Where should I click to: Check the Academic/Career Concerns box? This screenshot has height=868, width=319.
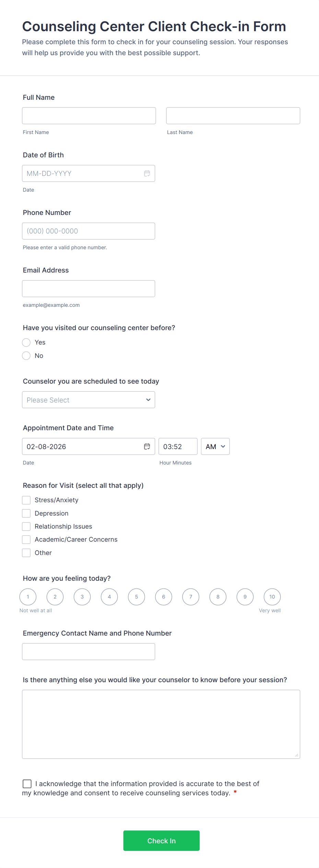point(26,540)
